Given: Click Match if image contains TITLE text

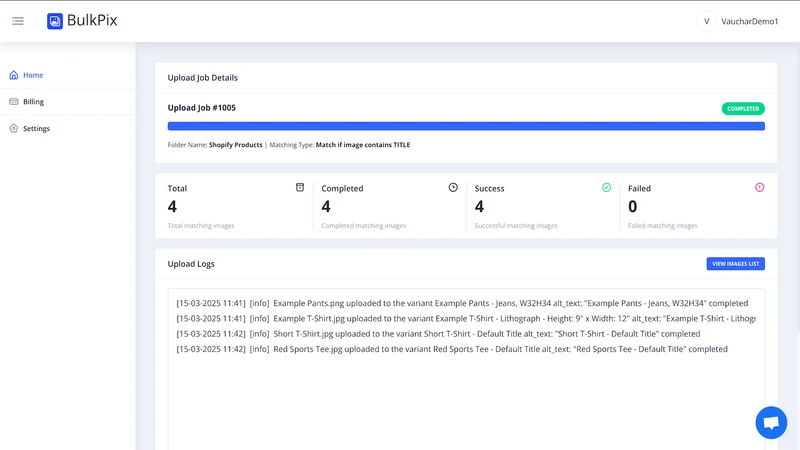Looking at the screenshot, I should 363,145.
